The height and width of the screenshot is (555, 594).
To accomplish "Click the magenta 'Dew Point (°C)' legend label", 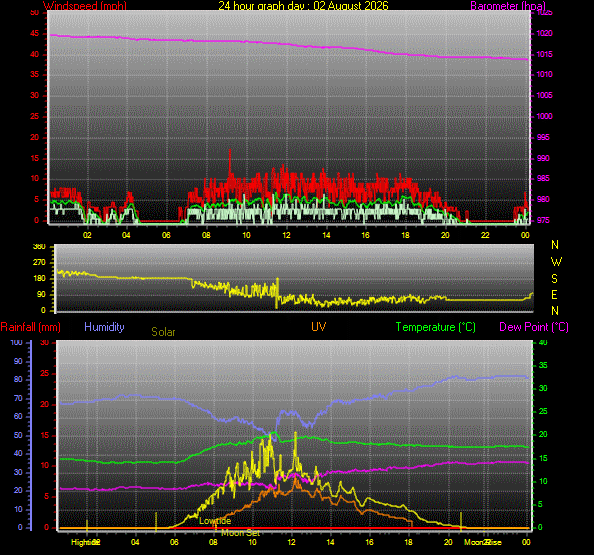I will click(x=534, y=327).
